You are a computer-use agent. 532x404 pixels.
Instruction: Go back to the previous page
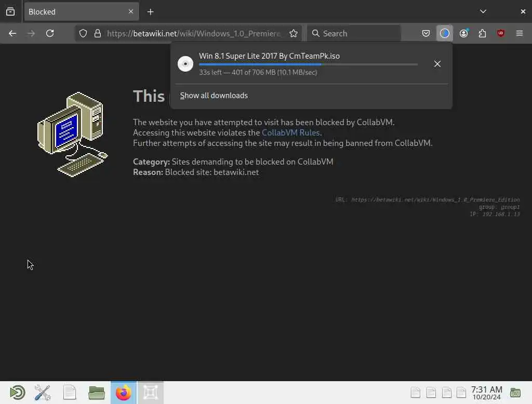coord(12,33)
